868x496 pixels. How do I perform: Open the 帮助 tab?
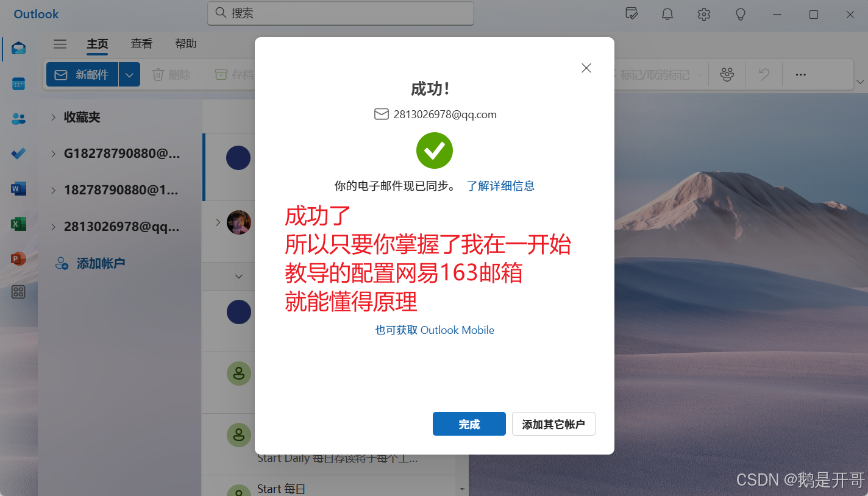coord(186,44)
